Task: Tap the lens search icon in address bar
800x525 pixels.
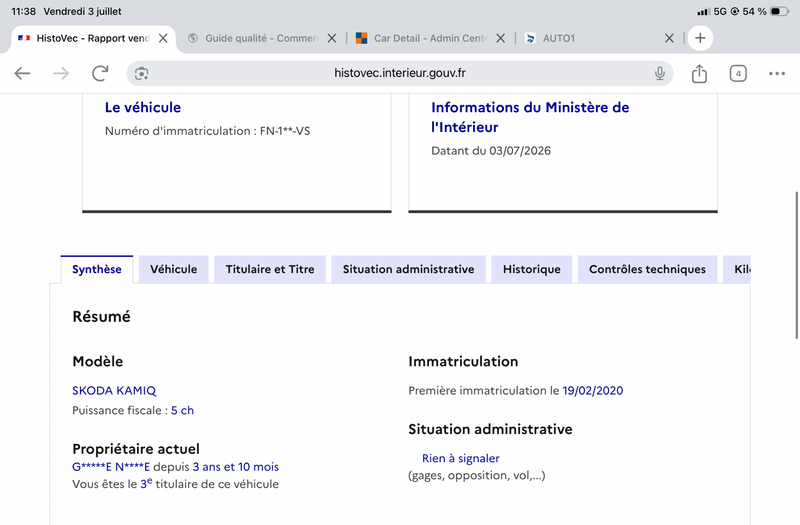Action: pyautogui.click(x=141, y=73)
